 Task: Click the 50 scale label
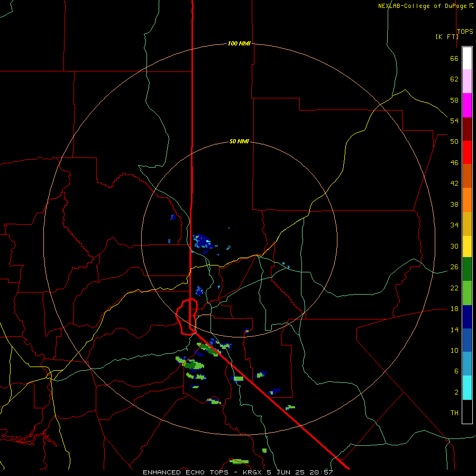point(454,141)
